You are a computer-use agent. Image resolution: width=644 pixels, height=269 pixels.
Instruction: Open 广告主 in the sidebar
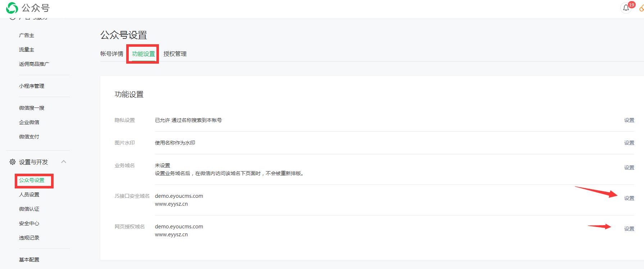[x=27, y=36]
